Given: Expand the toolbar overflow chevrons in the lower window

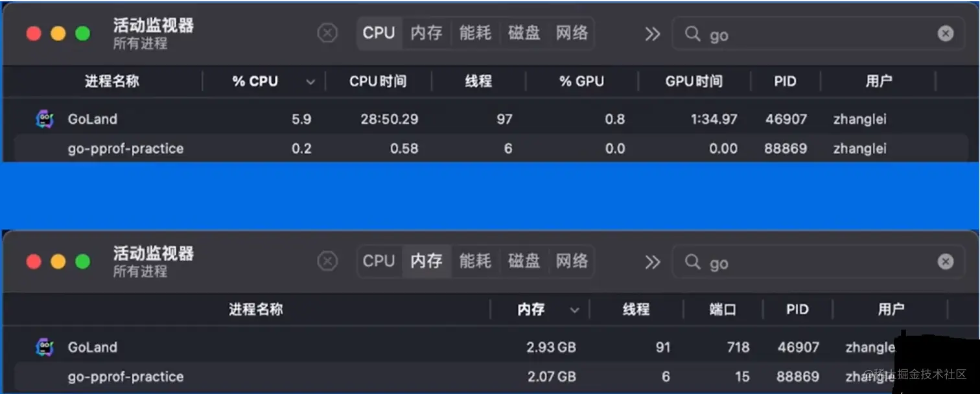Looking at the screenshot, I should pyautogui.click(x=652, y=262).
